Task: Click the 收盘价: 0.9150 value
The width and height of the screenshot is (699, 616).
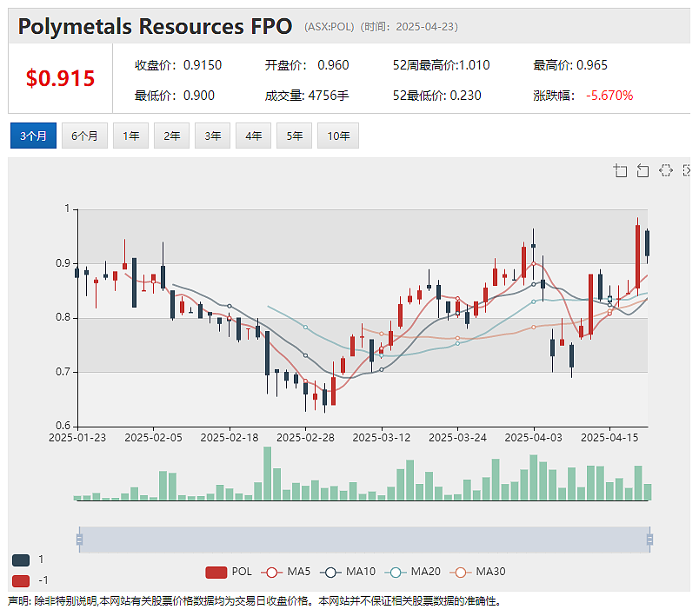Action: 178,65
